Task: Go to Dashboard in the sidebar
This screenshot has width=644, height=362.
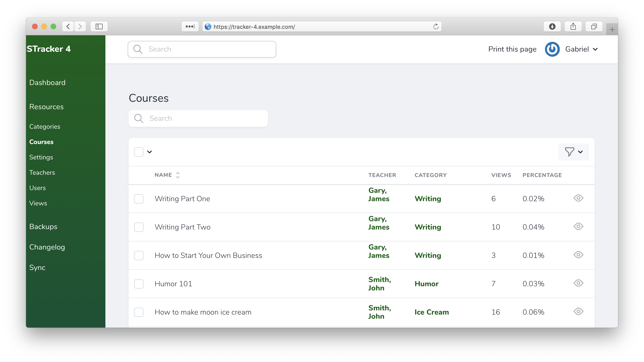Action: (x=47, y=82)
